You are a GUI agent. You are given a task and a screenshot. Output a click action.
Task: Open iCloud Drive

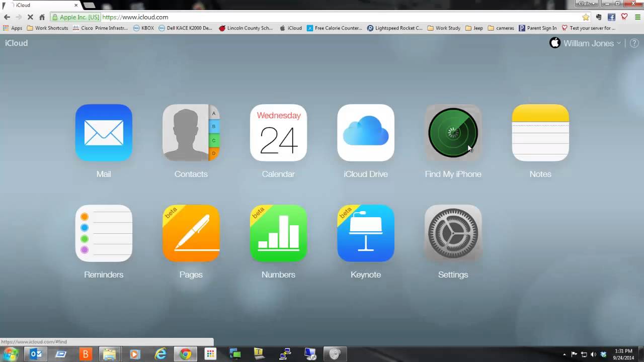[366, 133]
